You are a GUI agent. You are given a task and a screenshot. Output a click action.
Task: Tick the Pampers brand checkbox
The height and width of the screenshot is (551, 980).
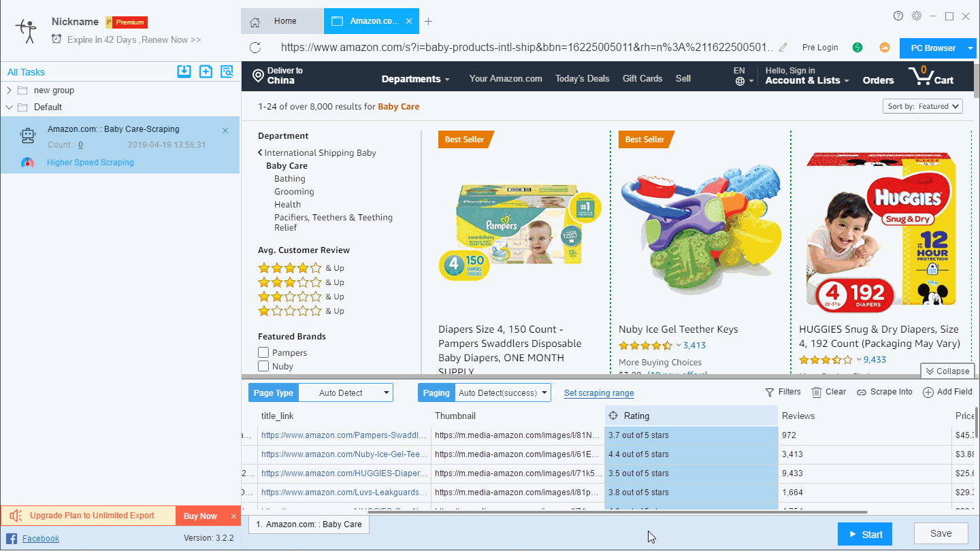point(263,352)
